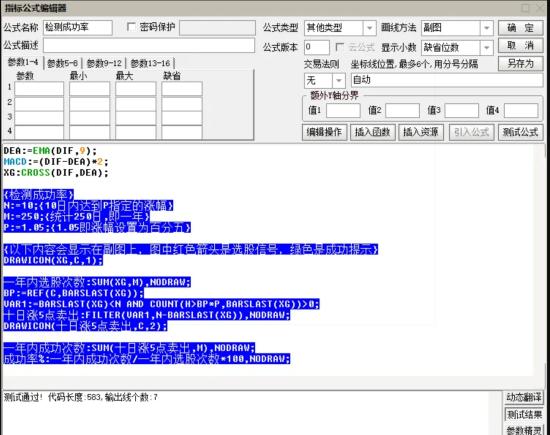The image size is (550, 435).
Task: Click the 另存为 button
Action: pyautogui.click(x=520, y=63)
